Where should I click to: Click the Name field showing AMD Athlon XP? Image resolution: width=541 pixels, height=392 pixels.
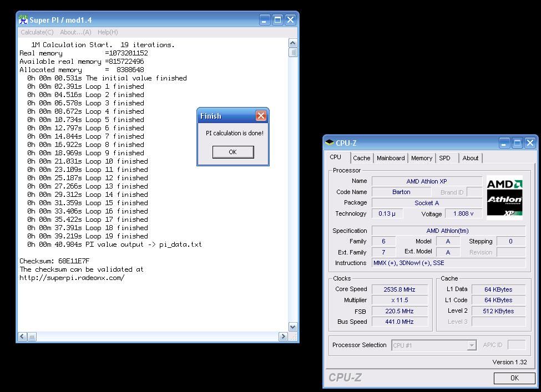point(427,181)
